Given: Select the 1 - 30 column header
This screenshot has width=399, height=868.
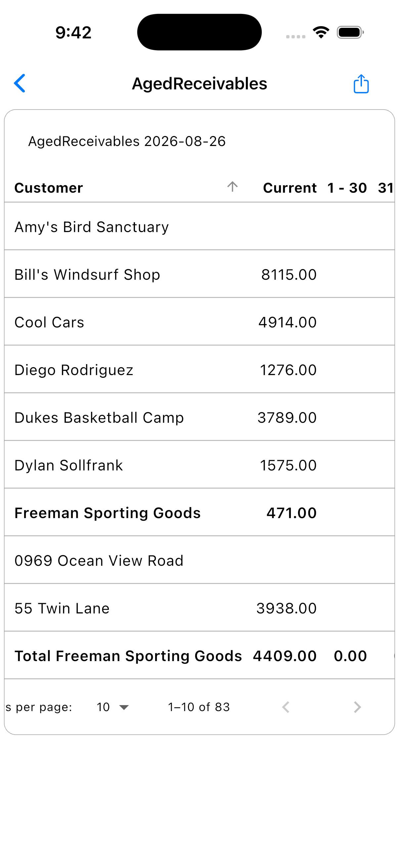Looking at the screenshot, I should coord(347,188).
